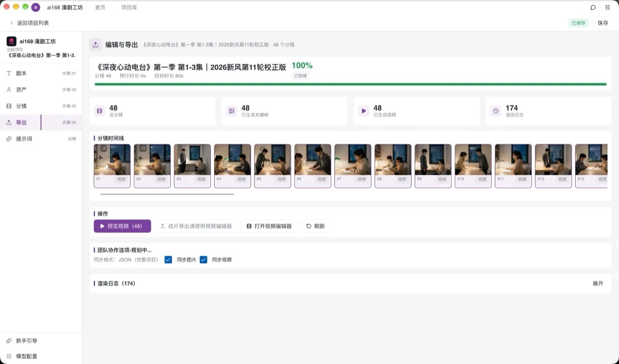The height and width of the screenshot is (364, 619).
Task: Go to 资产 step 02
Action: coord(41,90)
